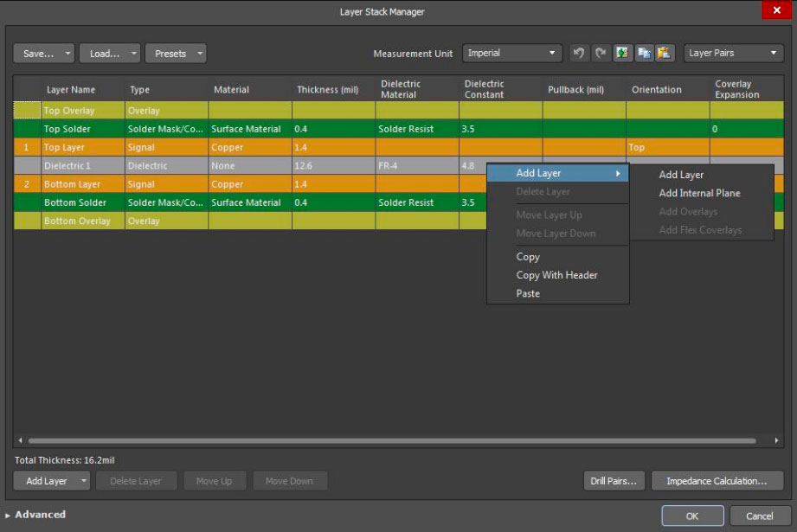Screen dimensions: 797x532
Task: Click Top Solder's coverlay expansion value 0
Action: coord(747,129)
